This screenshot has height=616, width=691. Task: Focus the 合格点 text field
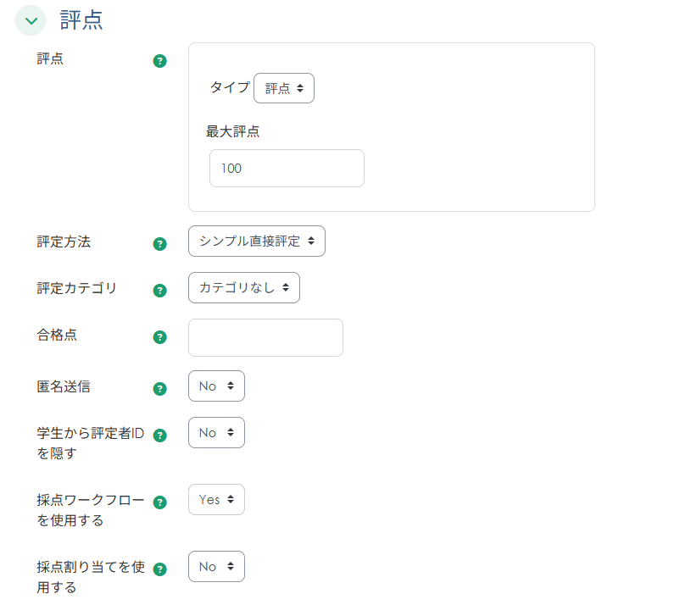pos(265,337)
